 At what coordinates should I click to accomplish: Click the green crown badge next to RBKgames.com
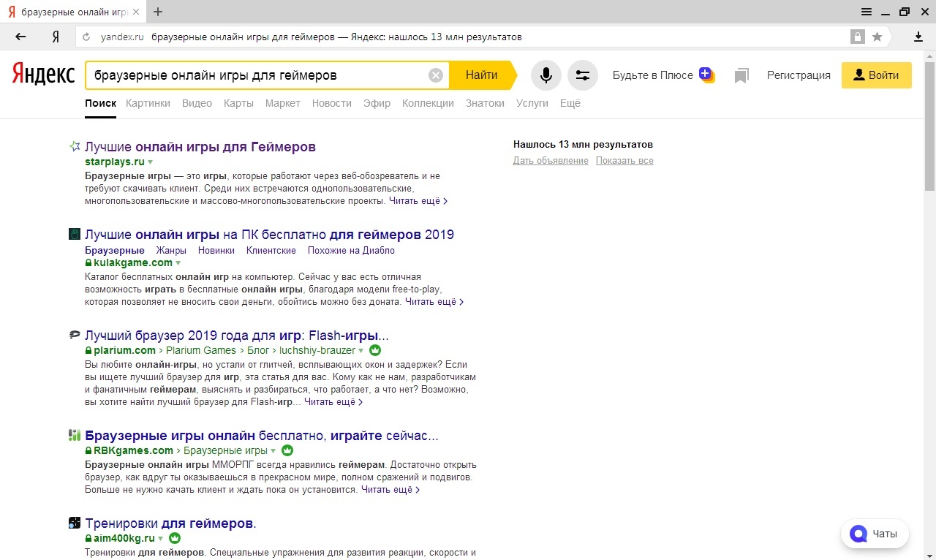(x=287, y=450)
